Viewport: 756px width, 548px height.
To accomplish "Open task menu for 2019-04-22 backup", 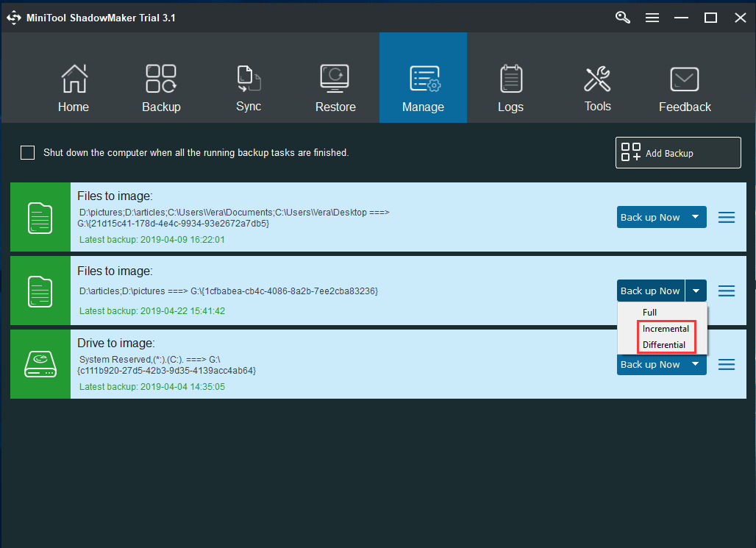I will 727,291.
